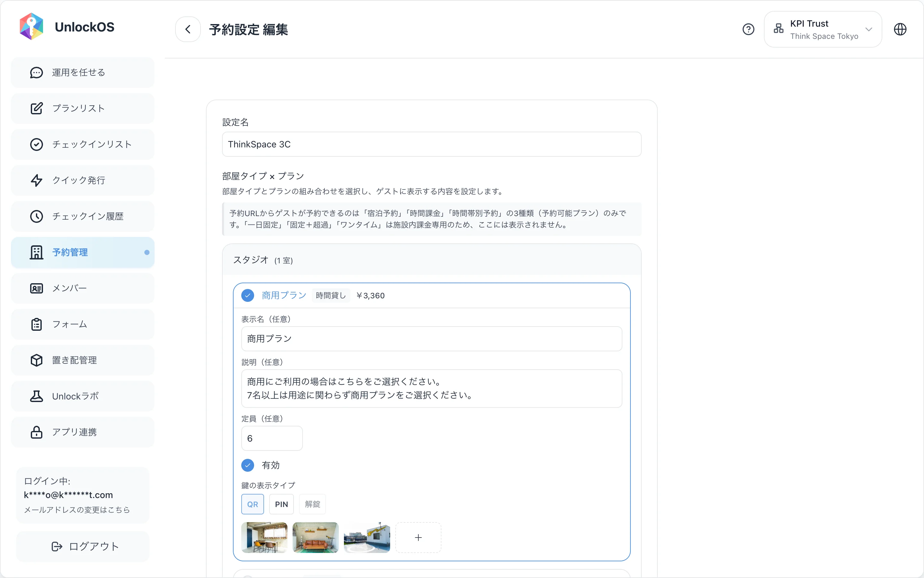Image resolution: width=924 pixels, height=578 pixels.
Task: Click the 予約設定 編集 page title
Action: (249, 30)
